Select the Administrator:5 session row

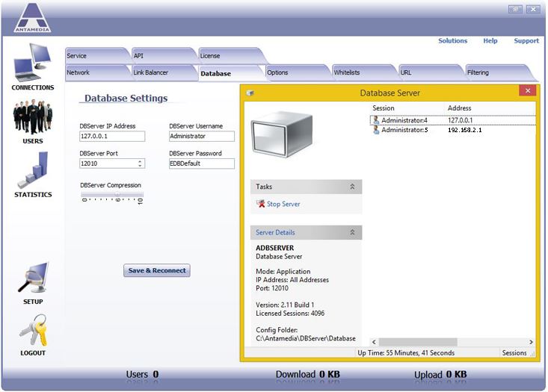tap(452, 130)
